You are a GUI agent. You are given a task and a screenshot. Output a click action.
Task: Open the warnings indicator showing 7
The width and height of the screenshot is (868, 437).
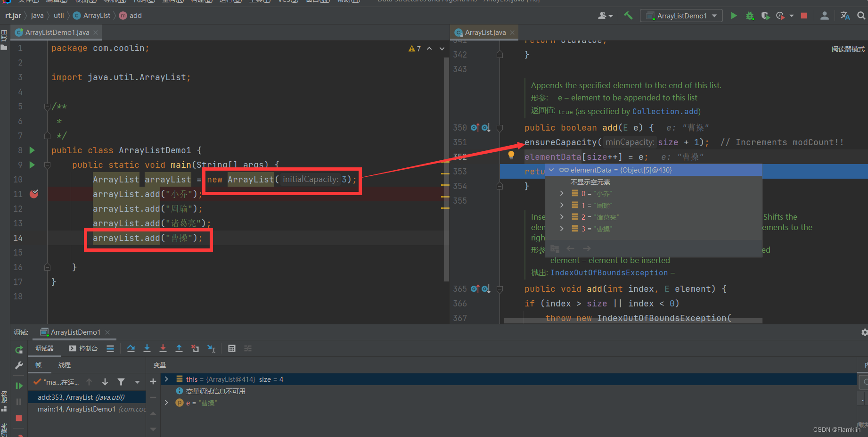415,49
